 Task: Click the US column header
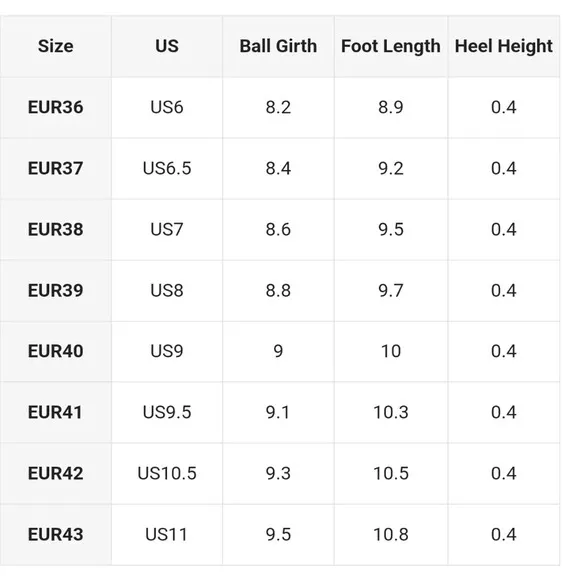click(x=167, y=46)
